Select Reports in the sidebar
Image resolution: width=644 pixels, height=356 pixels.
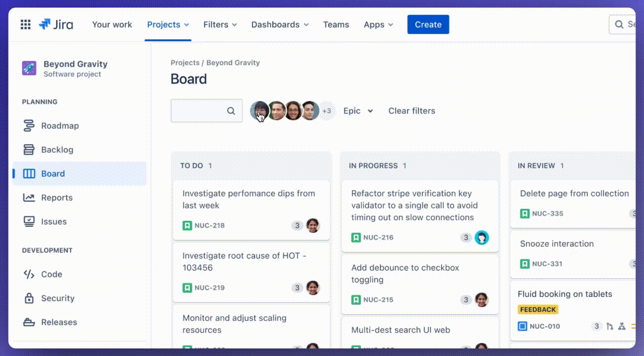pos(80,197)
